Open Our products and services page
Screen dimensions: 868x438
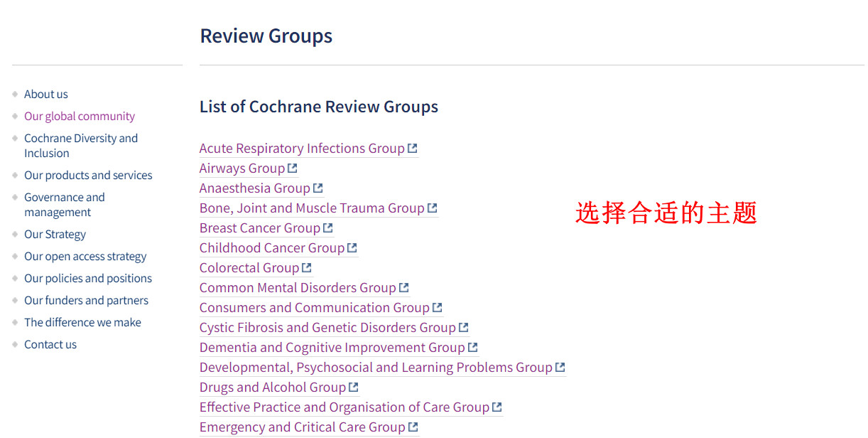point(88,175)
